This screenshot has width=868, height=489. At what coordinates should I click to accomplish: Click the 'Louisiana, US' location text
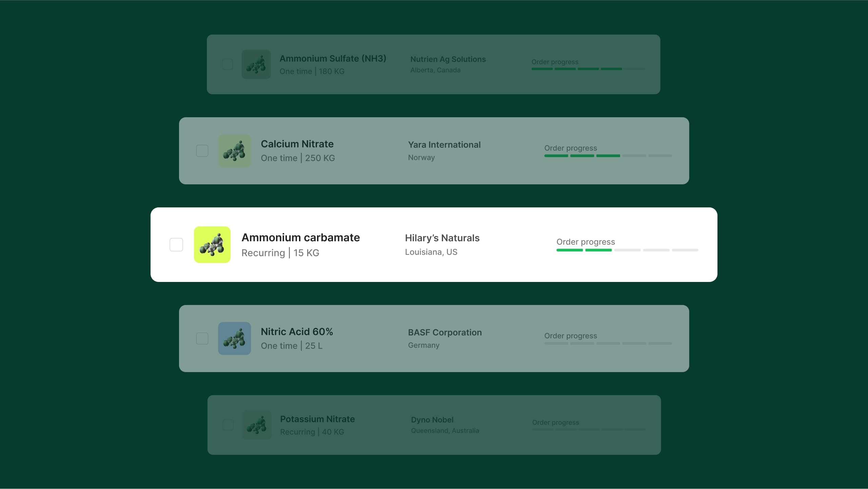[431, 252]
